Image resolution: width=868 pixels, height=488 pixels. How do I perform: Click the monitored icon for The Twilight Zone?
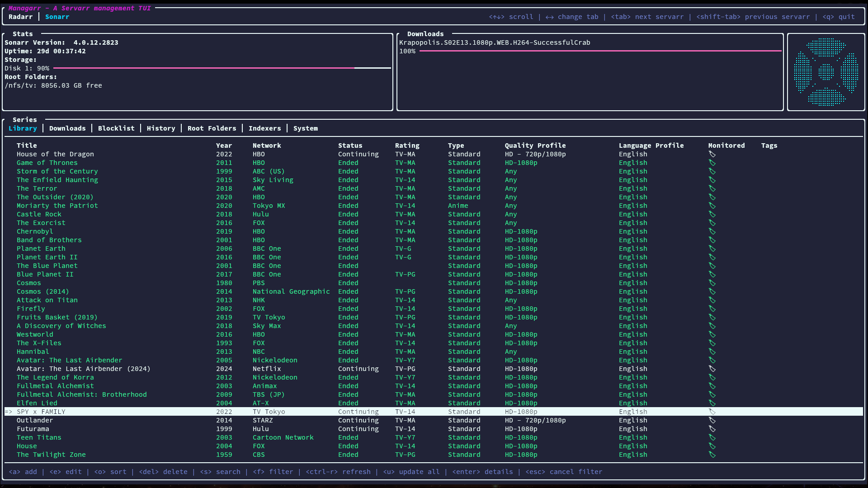coord(712,455)
